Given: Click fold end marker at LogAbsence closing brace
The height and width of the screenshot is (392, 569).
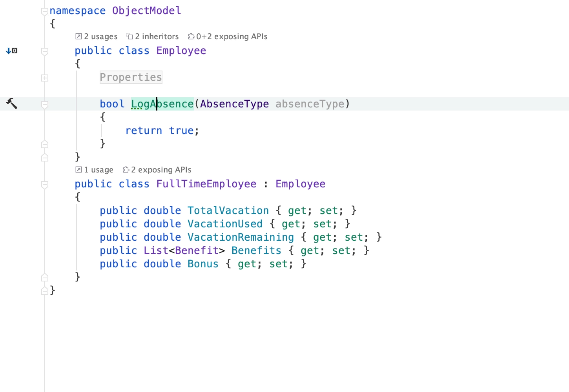Looking at the screenshot, I should [x=45, y=144].
